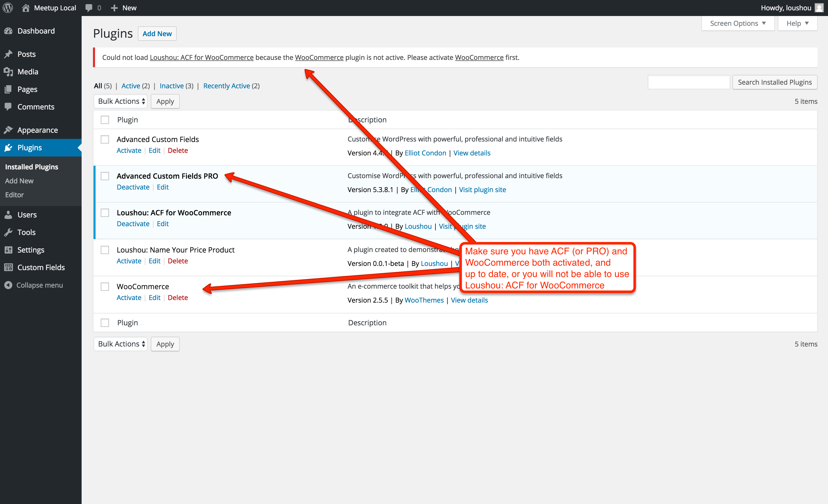This screenshot has width=828, height=504.
Task: Click the Pages icon in sidebar
Action: (9, 89)
